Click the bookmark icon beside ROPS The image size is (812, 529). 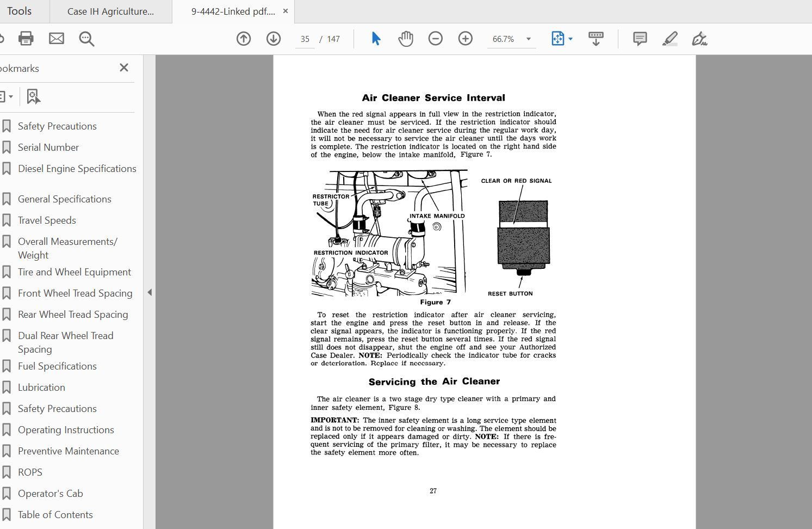[7, 472]
